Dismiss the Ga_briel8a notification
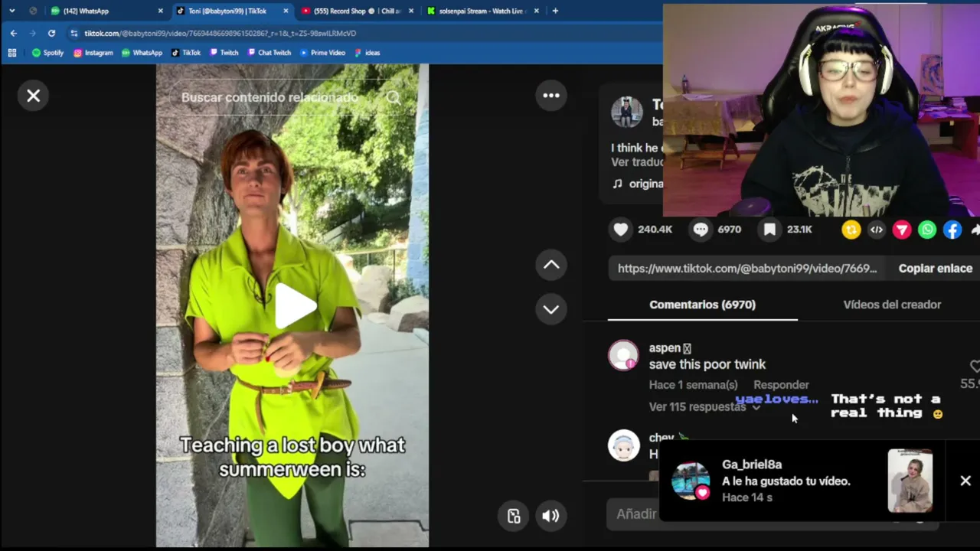The image size is (980, 551). click(x=965, y=481)
